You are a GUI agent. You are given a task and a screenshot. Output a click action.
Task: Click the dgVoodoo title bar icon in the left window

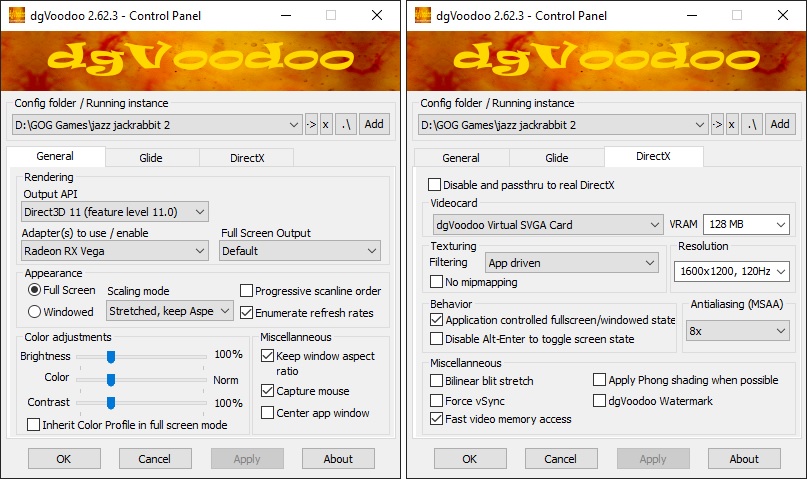[17, 15]
